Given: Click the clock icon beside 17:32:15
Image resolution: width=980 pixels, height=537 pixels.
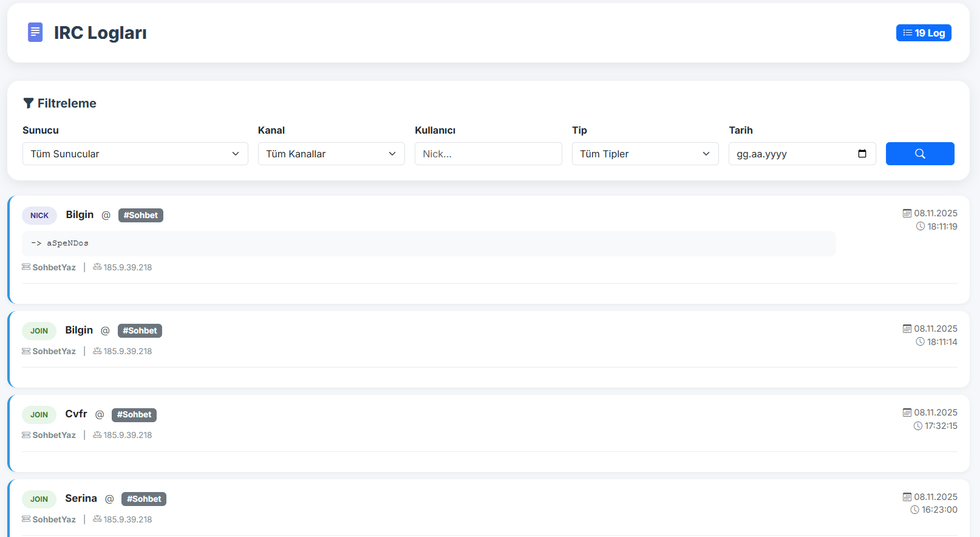Looking at the screenshot, I should click(x=917, y=426).
